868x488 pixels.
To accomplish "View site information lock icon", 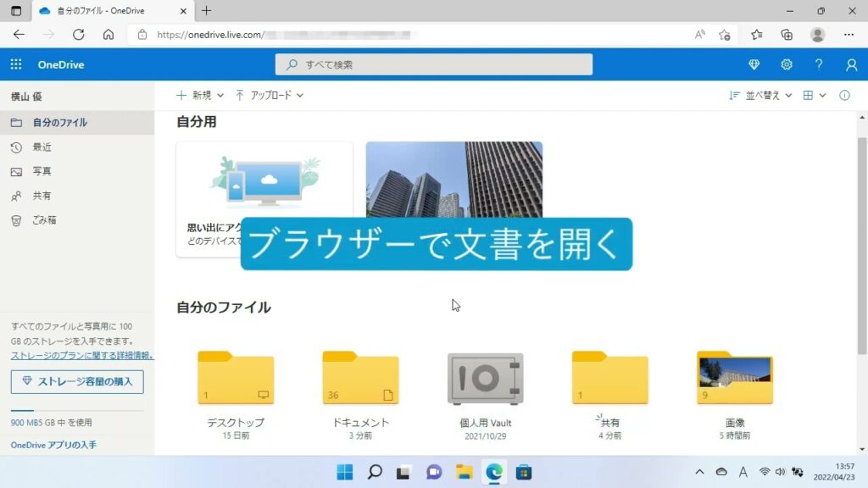I will pos(142,34).
